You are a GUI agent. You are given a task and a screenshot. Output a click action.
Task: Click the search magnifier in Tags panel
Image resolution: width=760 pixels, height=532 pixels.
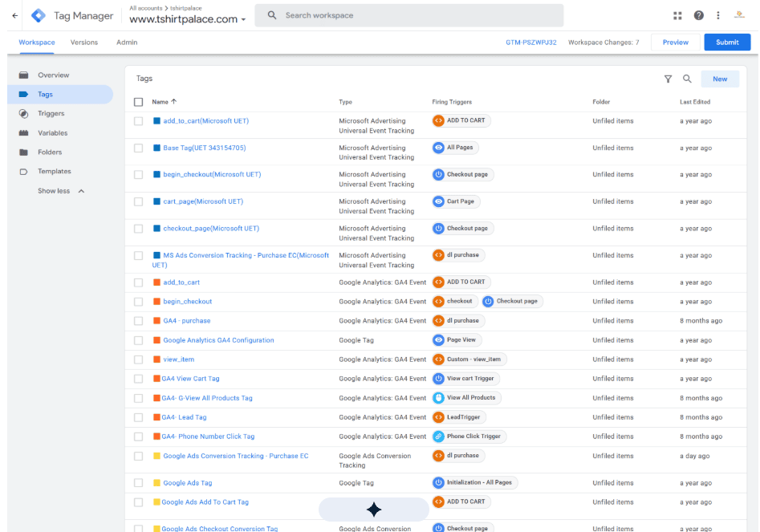click(687, 79)
